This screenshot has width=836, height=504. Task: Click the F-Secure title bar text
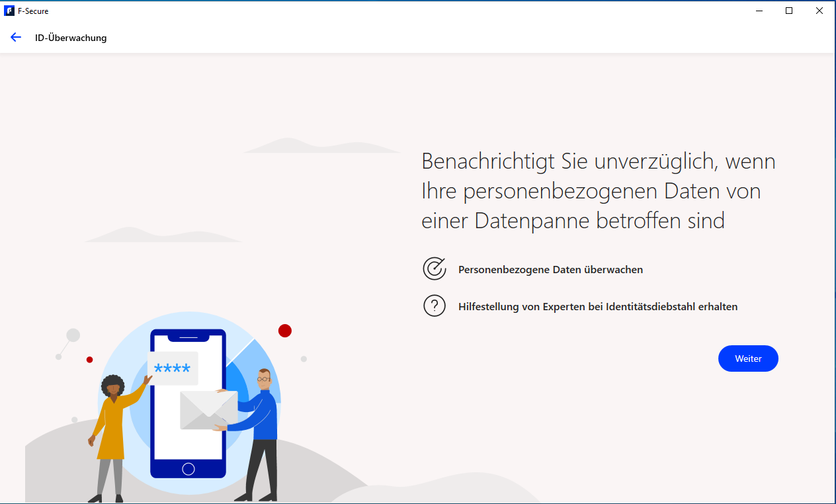[x=33, y=11]
